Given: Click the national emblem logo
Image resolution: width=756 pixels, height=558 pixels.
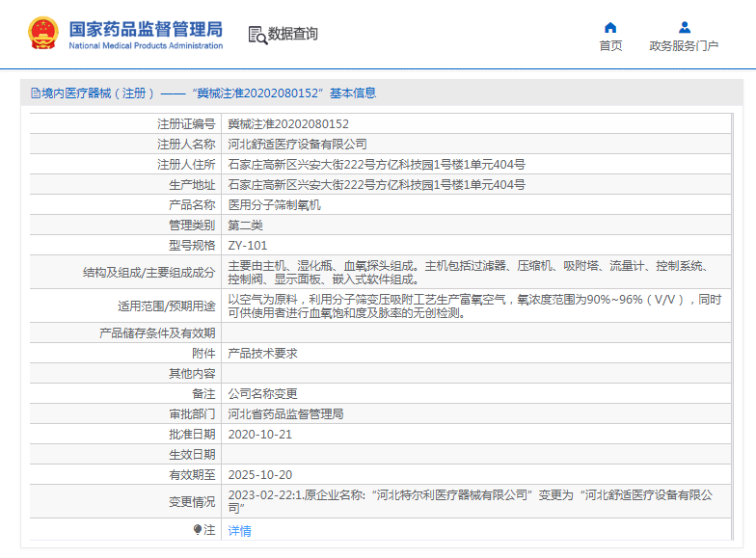Looking at the screenshot, I should [43, 33].
